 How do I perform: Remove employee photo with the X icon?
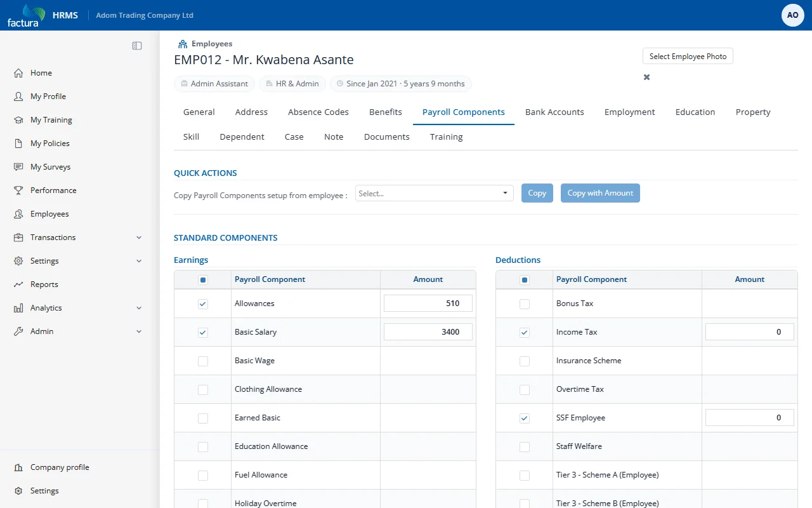pyautogui.click(x=647, y=77)
